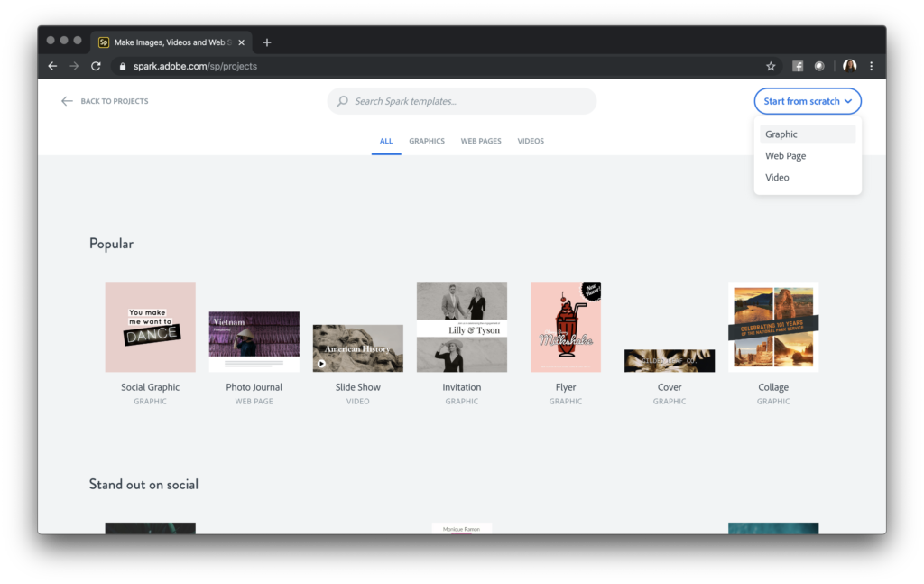Select Video in the dropdown menu
924x584 pixels.
click(777, 178)
